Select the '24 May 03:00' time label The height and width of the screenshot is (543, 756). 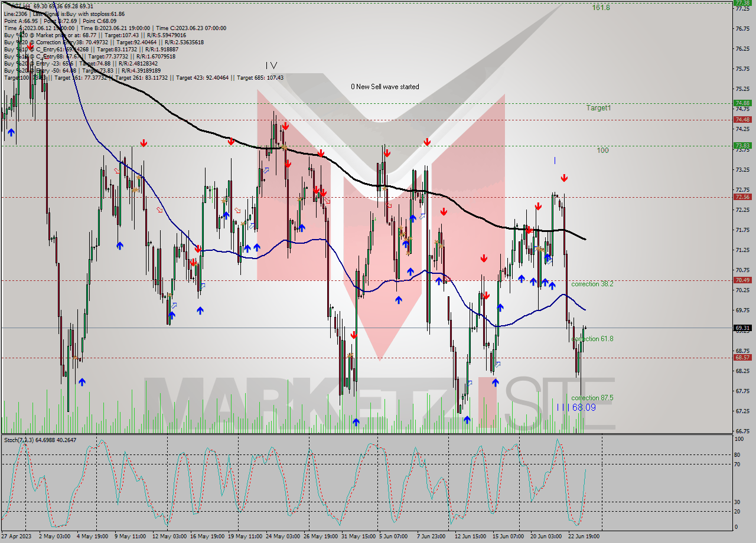coord(283,537)
